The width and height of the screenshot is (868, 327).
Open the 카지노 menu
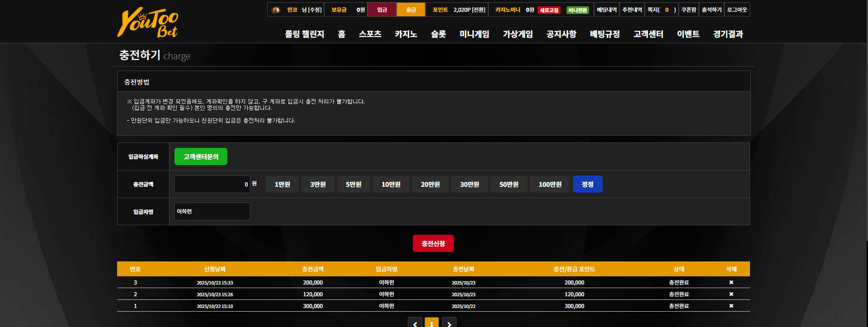tap(406, 34)
